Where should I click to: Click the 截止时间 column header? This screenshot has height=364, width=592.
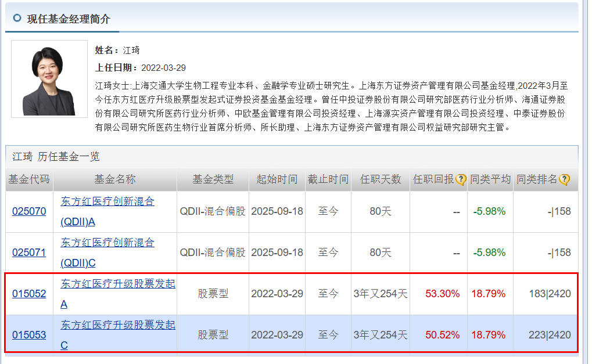[x=328, y=179]
